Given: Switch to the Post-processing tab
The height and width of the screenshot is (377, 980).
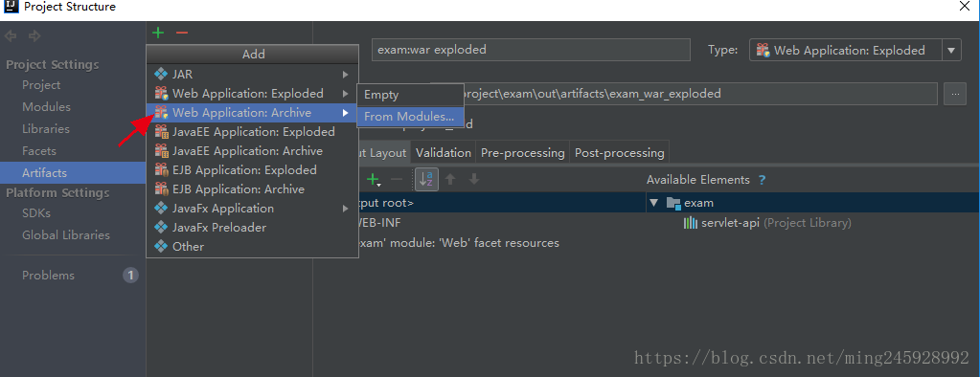Looking at the screenshot, I should [620, 153].
